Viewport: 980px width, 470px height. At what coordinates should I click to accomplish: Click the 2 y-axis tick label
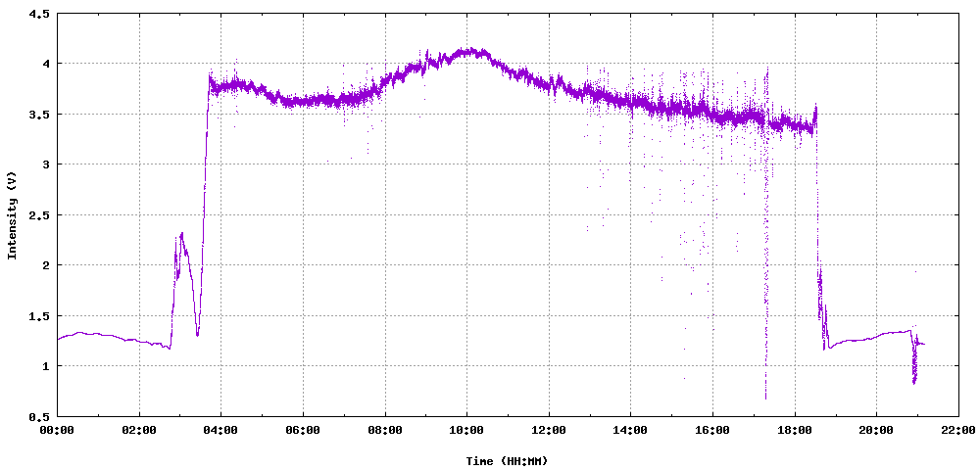pos(46,265)
